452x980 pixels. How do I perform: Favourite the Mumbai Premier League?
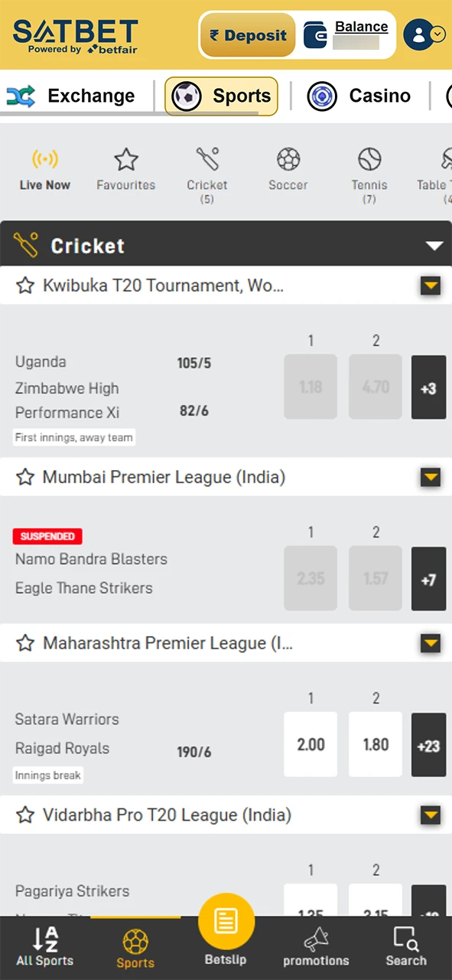(25, 477)
